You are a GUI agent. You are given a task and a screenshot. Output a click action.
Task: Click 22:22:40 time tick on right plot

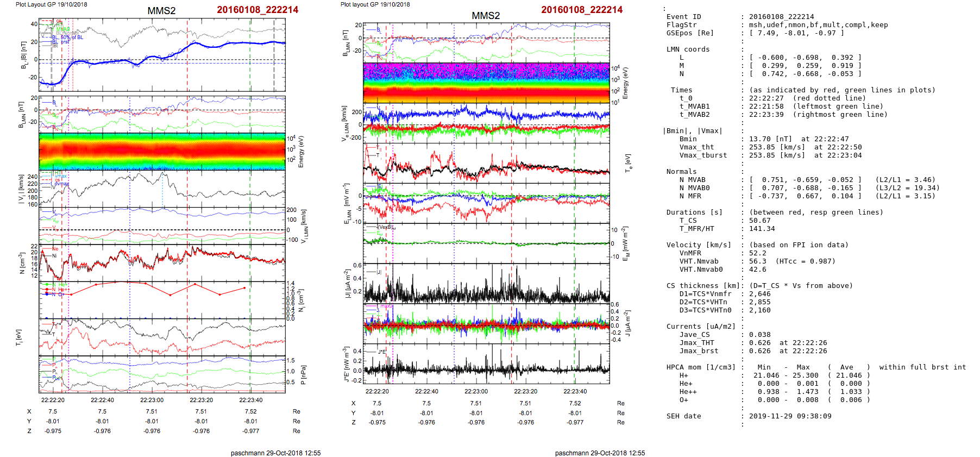coord(426,391)
